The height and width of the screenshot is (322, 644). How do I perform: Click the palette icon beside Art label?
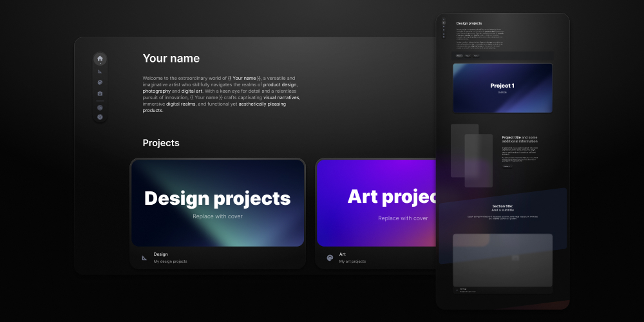pos(330,258)
